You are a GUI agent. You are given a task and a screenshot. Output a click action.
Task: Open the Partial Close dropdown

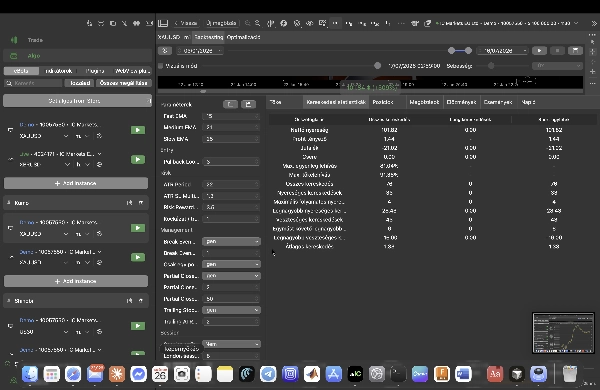click(x=231, y=276)
